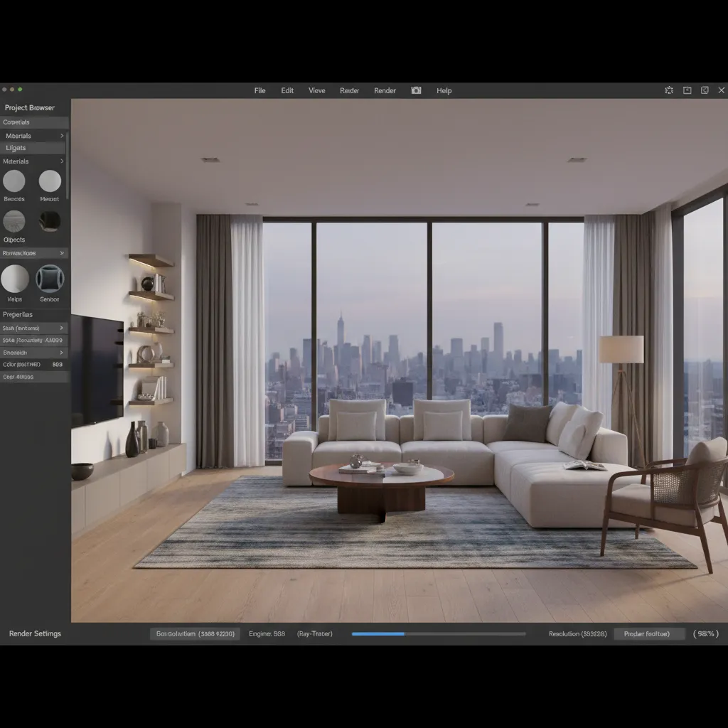Select the Hemot material sphere
This screenshot has height=728, width=728.
point(50,182)
